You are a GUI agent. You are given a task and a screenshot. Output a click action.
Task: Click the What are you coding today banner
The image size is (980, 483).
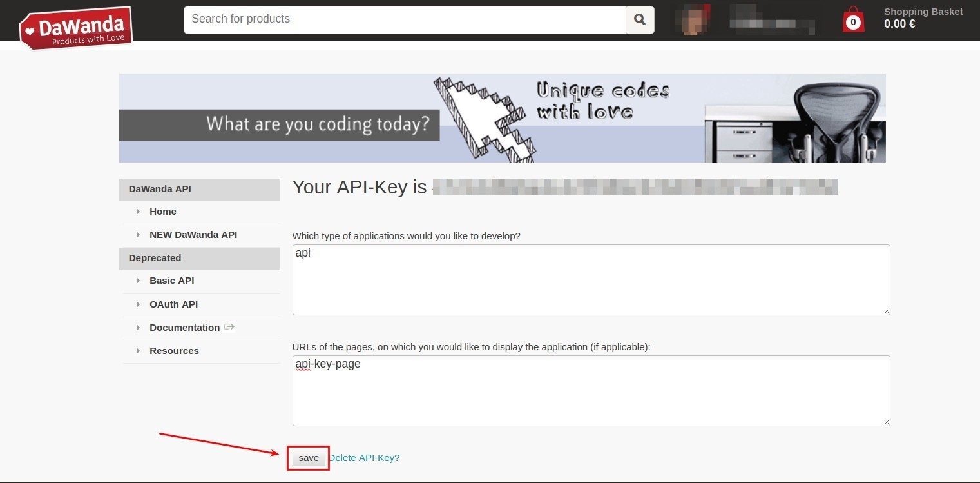coord(503,118)
